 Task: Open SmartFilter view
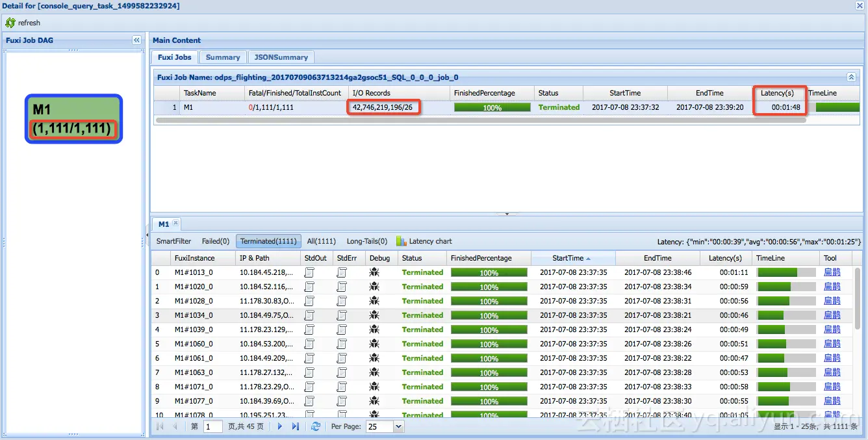pos(173,241)
